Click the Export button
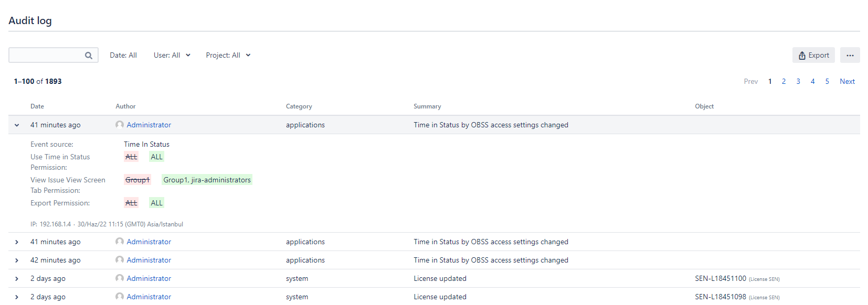This screenshot has width=868, height=305. tap(813, 55)
